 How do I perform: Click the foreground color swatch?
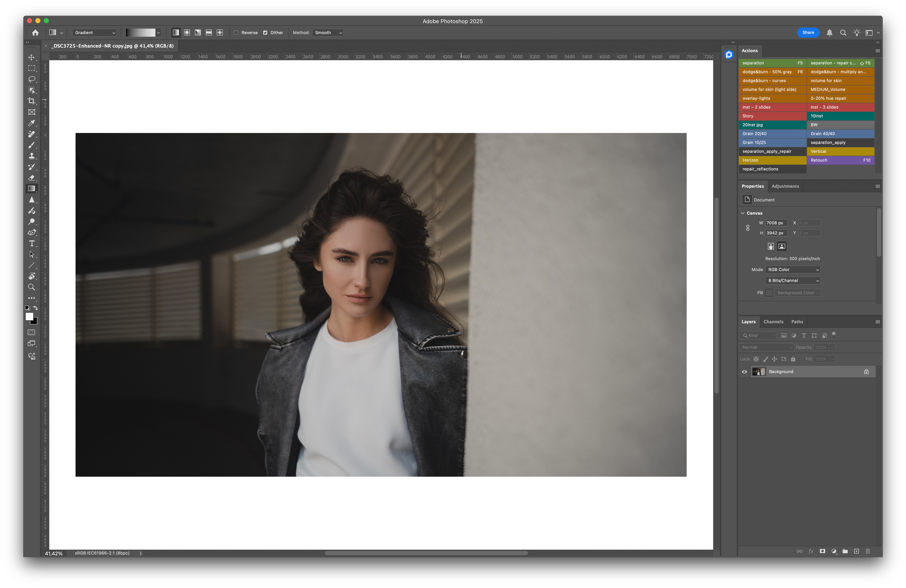click(x=29, y=316)
